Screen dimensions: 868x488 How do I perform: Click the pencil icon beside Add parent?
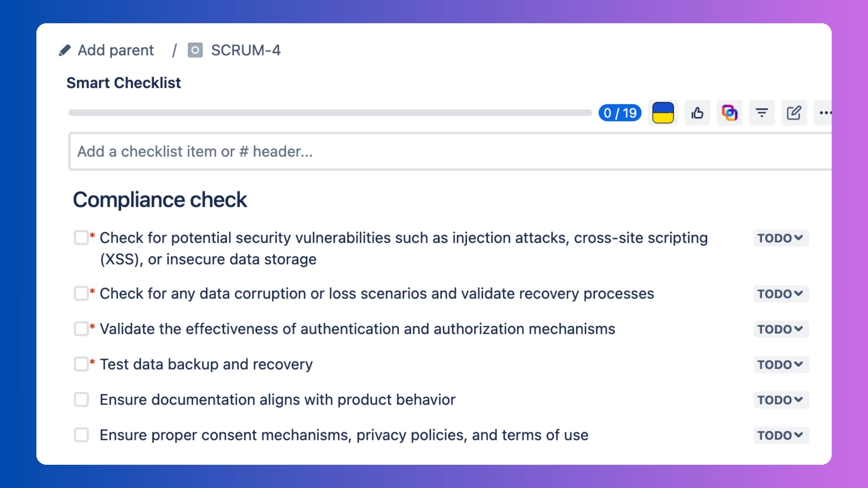pyautogui.click(x=65, y=50)
